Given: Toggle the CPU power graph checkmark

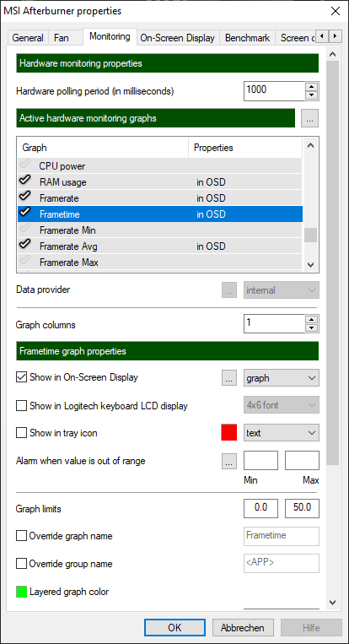Looking at the screenshot, I should (x=25, y=165).
